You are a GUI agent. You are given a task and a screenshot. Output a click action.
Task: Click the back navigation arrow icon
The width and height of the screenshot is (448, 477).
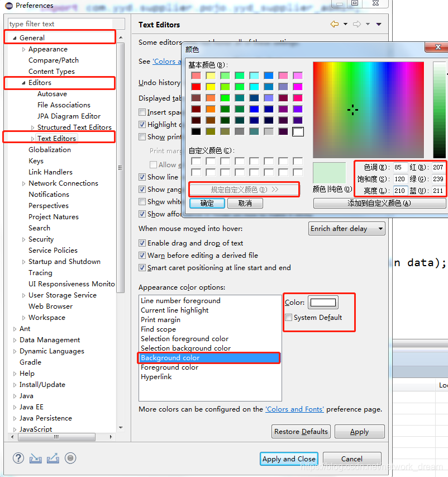click(x=335, y=24)
